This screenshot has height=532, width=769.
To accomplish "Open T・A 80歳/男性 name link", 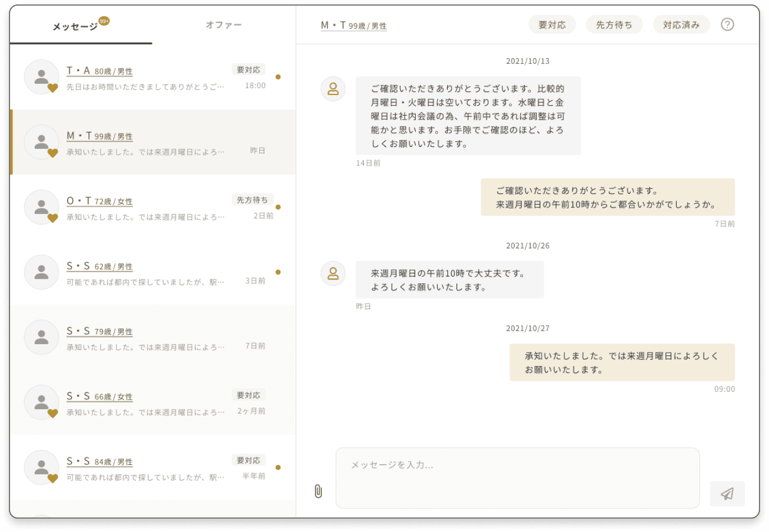I will tap(99, 71).
